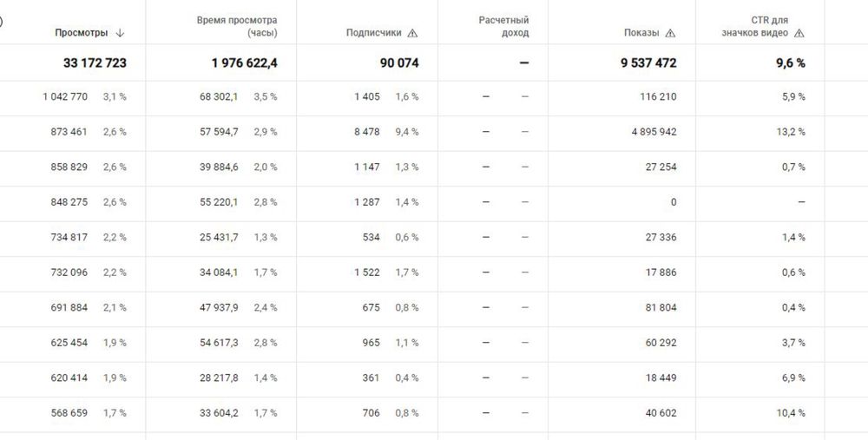The height and width of the screenshot is (440, 868).
Task: Click the warning triangle next to Показы
Action: coord(669,33)
